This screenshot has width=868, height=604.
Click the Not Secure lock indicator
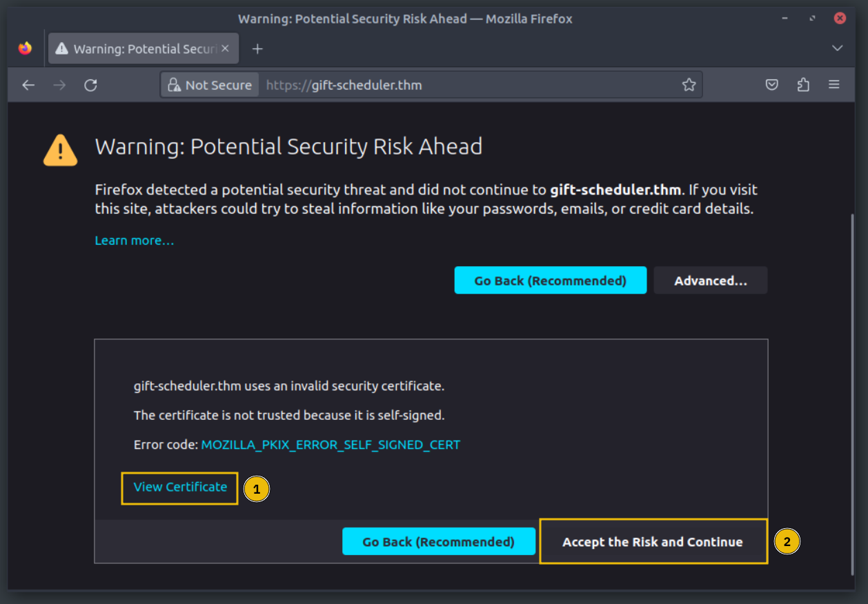[210, 85]
